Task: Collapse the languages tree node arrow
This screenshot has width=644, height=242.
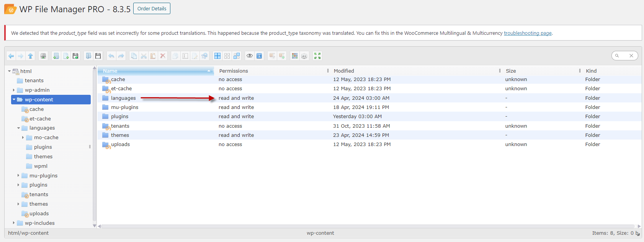Action: tap(18, 128)
